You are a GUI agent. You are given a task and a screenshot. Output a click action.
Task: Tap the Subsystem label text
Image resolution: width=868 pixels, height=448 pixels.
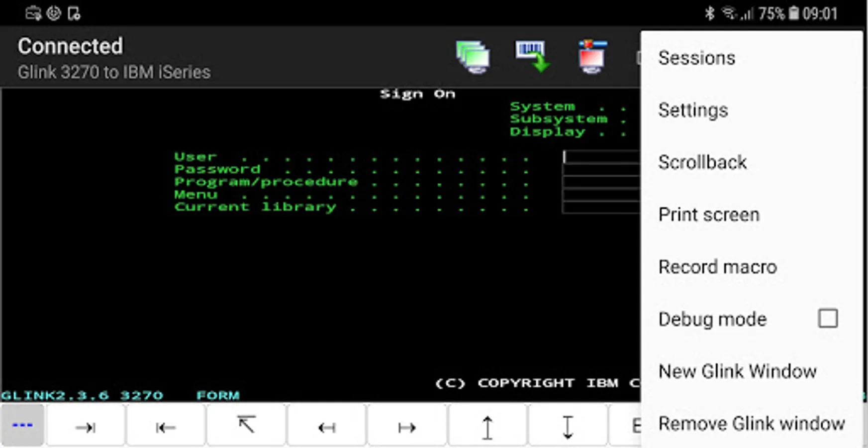point(559,119)
